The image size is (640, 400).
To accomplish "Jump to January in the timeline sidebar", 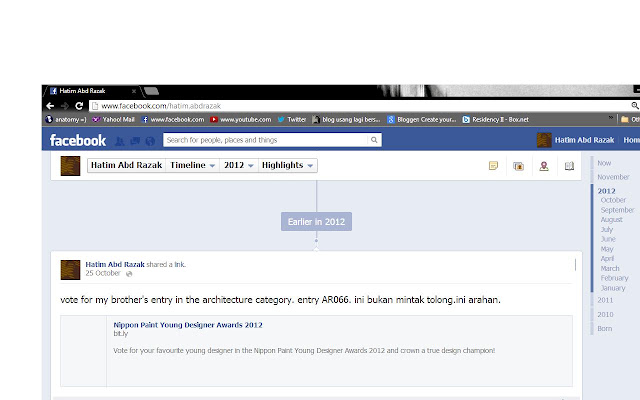I will pyautogui.click(x=613, y=288).
